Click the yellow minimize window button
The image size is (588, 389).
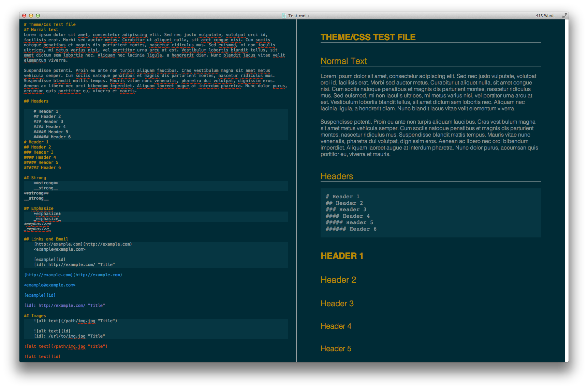pyautogui.click(x=31, y=16)
